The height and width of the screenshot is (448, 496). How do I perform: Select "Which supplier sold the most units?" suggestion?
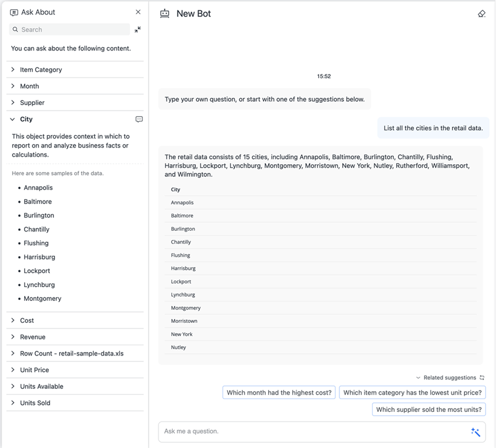[429, 410]
